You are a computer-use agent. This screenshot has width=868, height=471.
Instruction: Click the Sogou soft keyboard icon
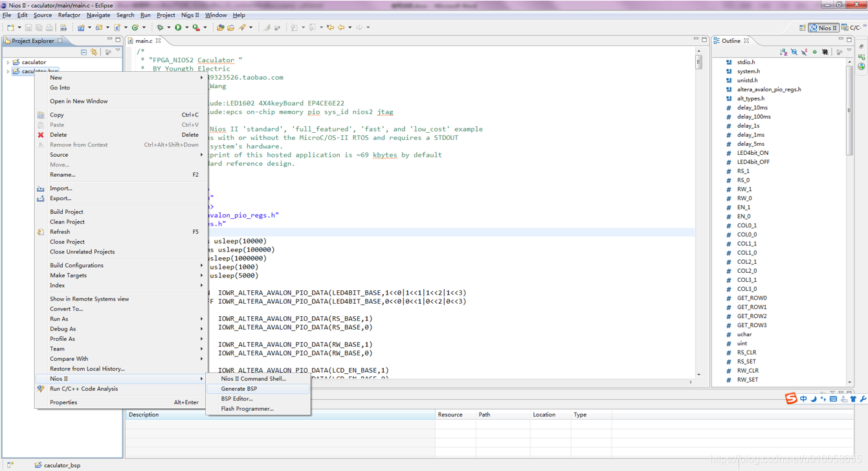[x=833, y=399]
